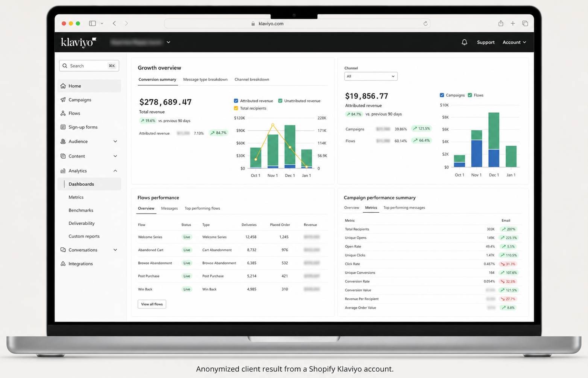Click the Click Rate 31.3% badge
The width and height of the screenshot is (588, 378).
pyautogui.click(x=508, y=264)
